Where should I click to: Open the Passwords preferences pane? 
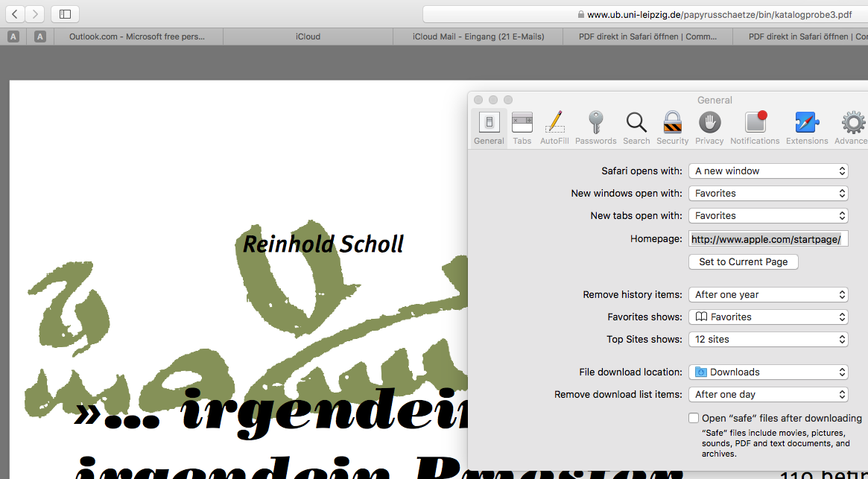(595, 128)
